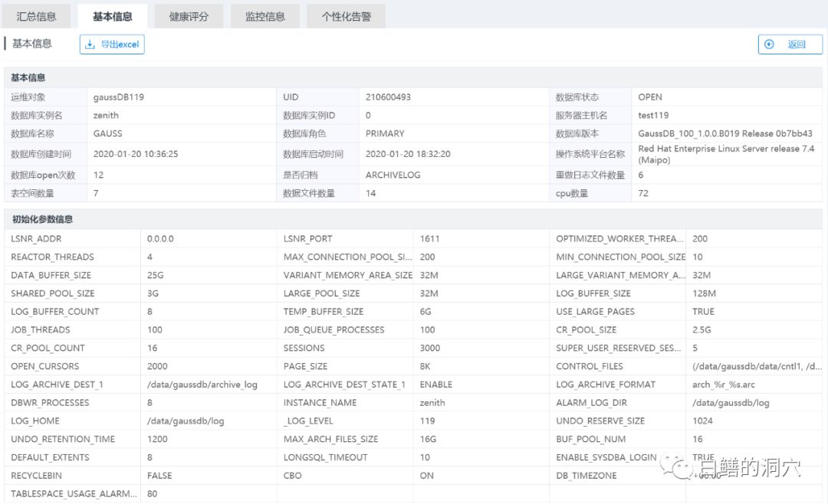Click the GaussDB_100 database version value
The height and width of the screenshot is (504, 828).
click(724, 134)
